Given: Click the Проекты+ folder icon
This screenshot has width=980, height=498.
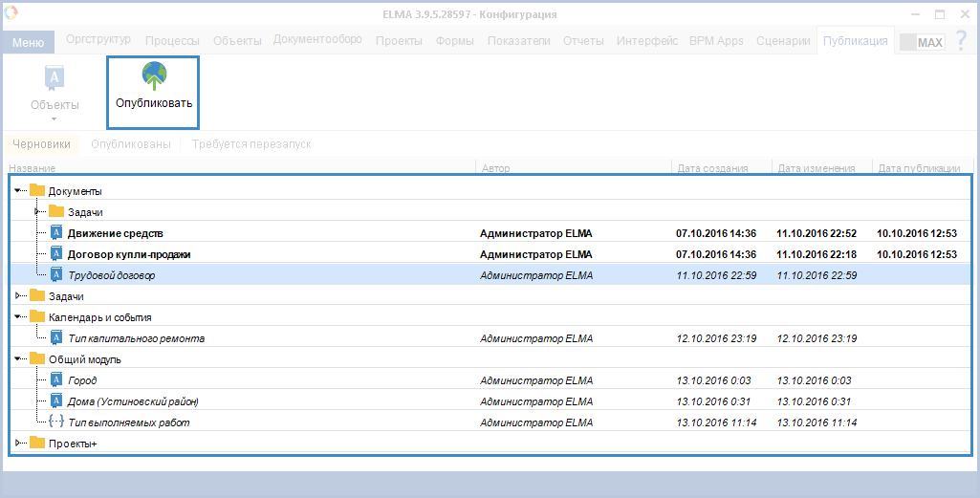Looking at the screenshot, I should coord(37,443).
